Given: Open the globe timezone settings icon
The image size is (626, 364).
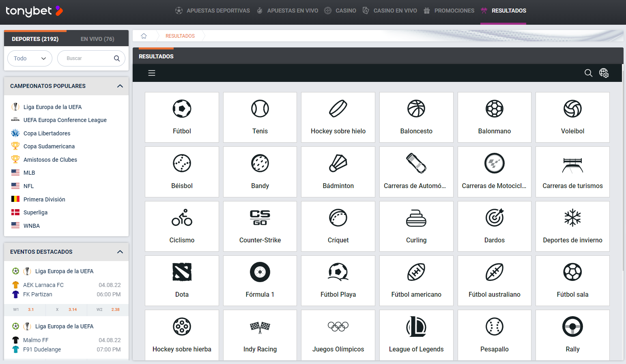Looking at the screenshot, I should coord(604,73).
